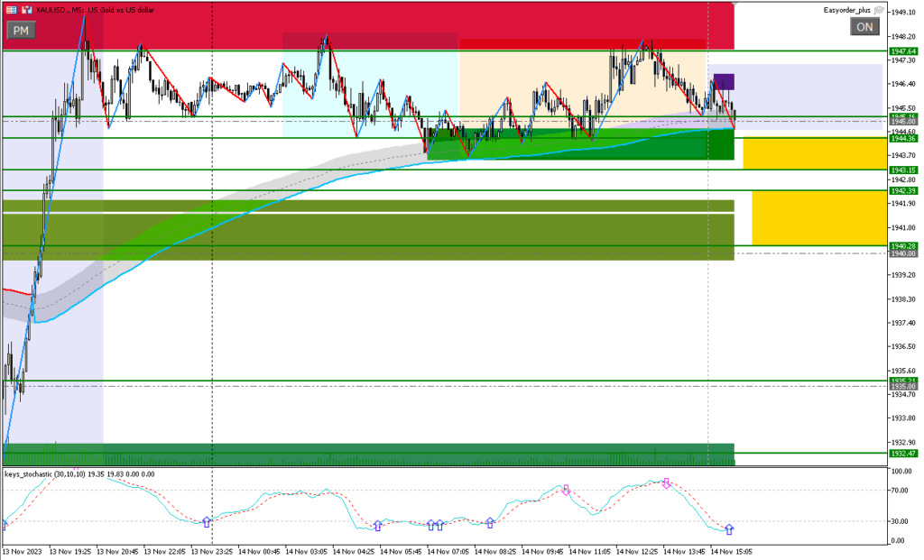This screenshot has height=560, width=924.
Task: Select the 1947.64 green price label
Action: coord(902,51)
